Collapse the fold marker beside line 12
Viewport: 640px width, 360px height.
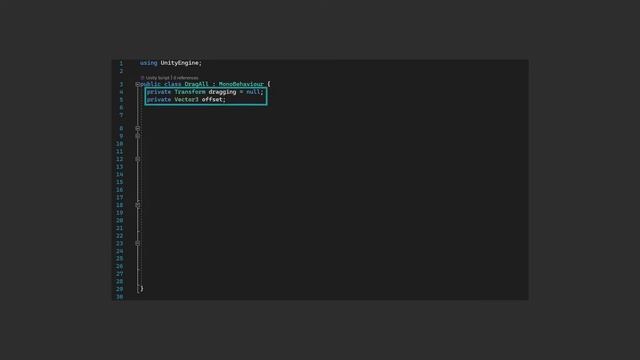pos(138,159)
